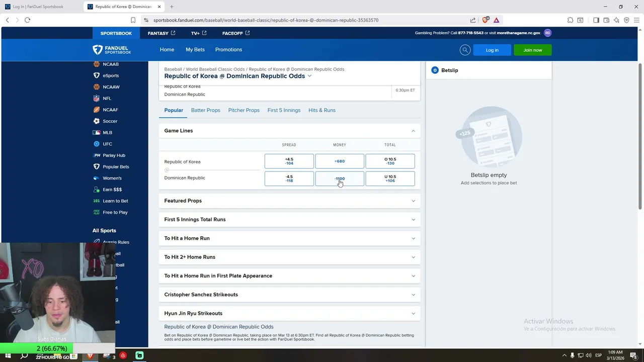Screen dimensions: 644x362
Task: Click the NCAAW basketball icon
Action: pyautogui.click(x=97, y=87)
